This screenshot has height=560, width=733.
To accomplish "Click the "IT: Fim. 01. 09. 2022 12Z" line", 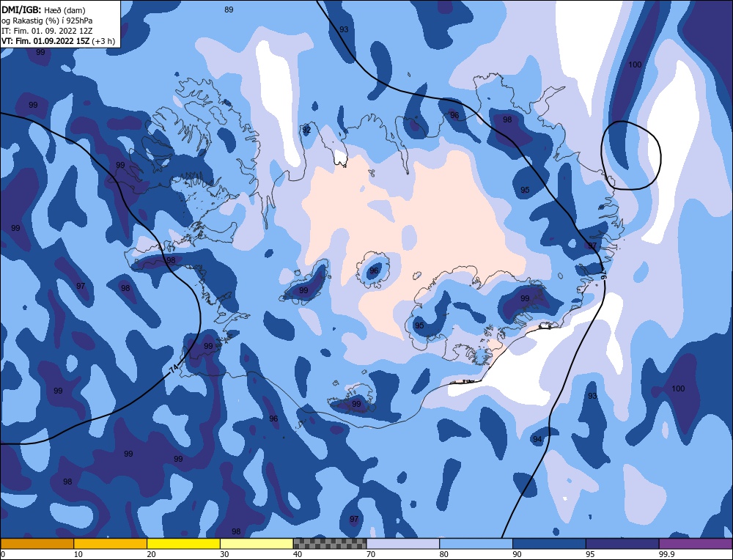I will pos(47,30).
